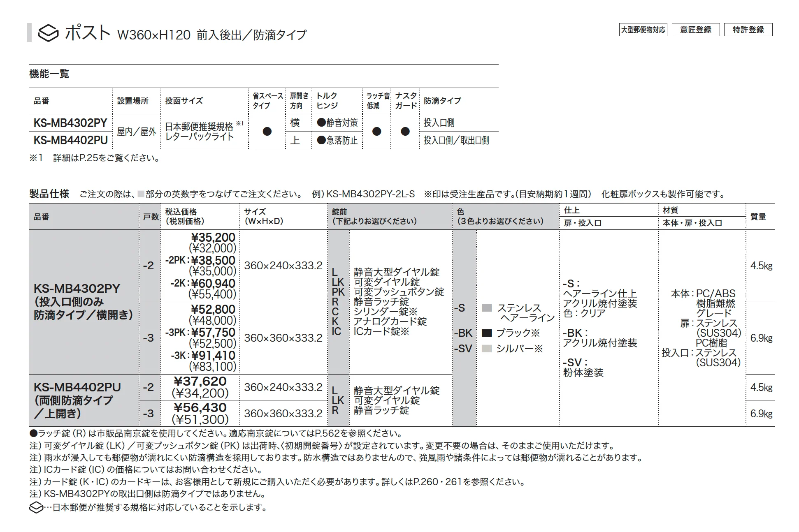
Task: Click the シリンダー錠※ lock option
Action: click(386, 312)
